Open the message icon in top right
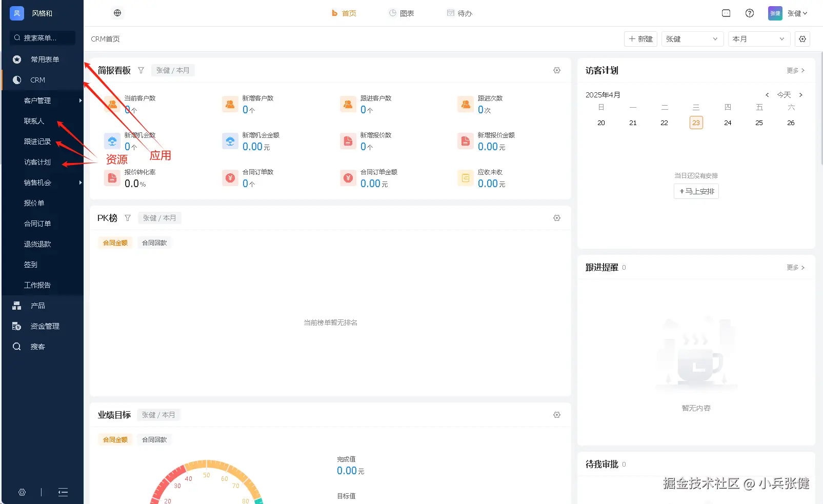823x504 pixels. pyautogui.click(x=726, y=13)
